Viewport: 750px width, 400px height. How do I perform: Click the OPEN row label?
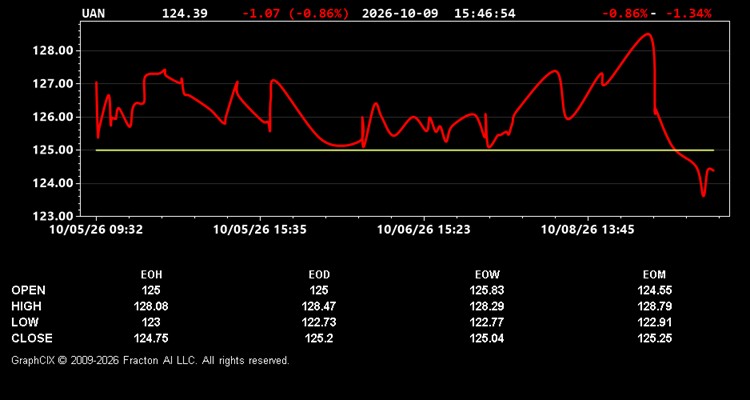[29, 290]
